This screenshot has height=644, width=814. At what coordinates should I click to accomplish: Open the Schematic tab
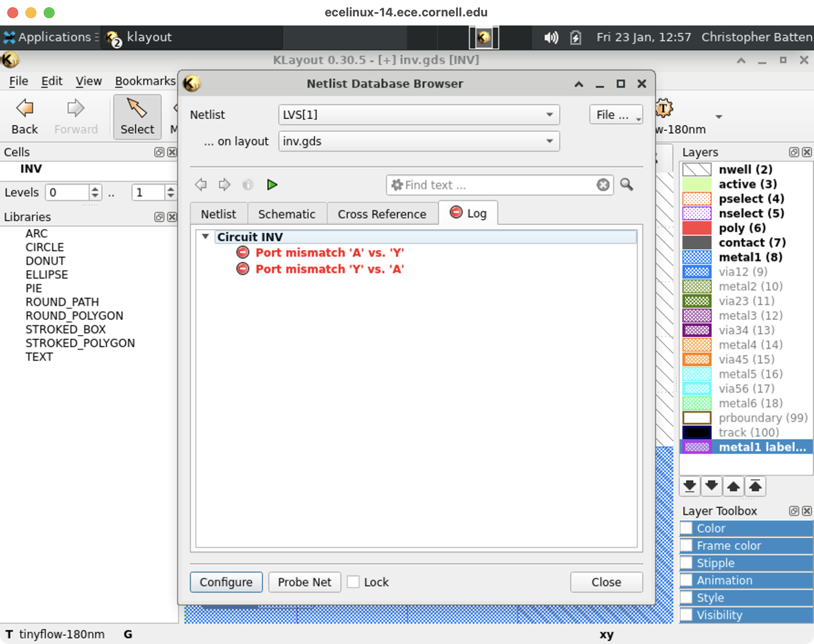point(286,214)
